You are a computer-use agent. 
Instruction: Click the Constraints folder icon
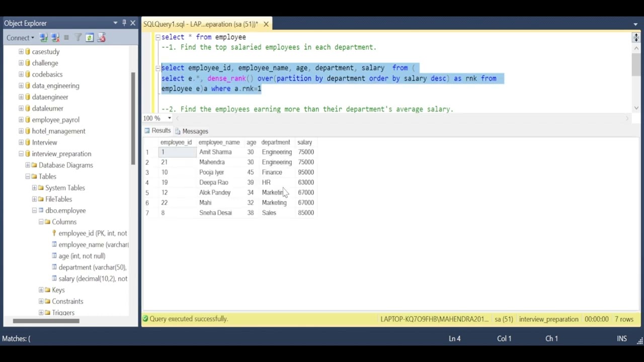(x=47, y=301)
